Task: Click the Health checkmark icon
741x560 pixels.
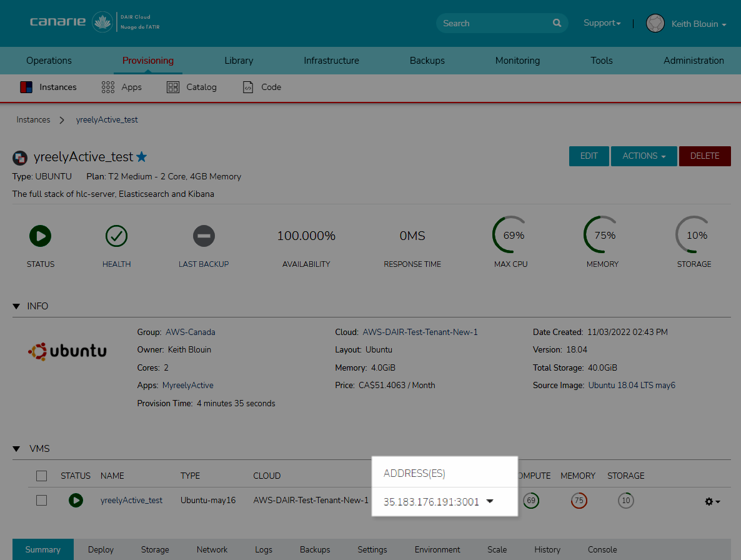Action: [116, 236]
